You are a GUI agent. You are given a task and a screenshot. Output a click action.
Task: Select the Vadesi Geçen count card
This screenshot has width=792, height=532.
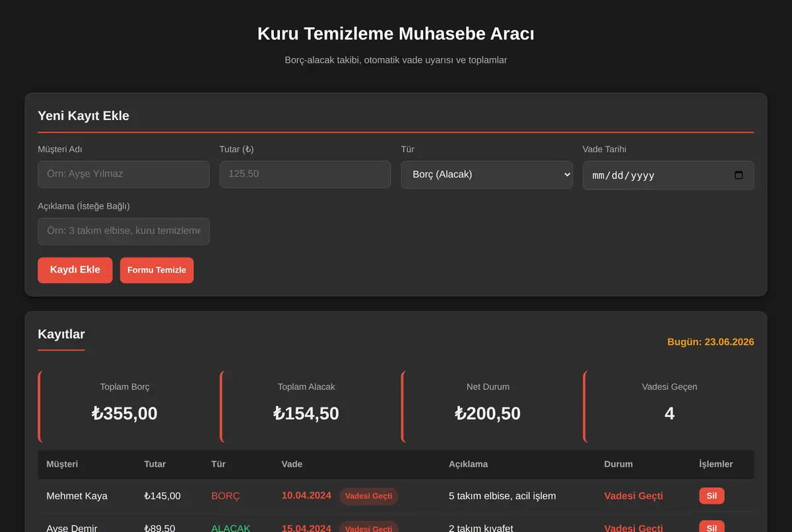click(x=669, y=407)
